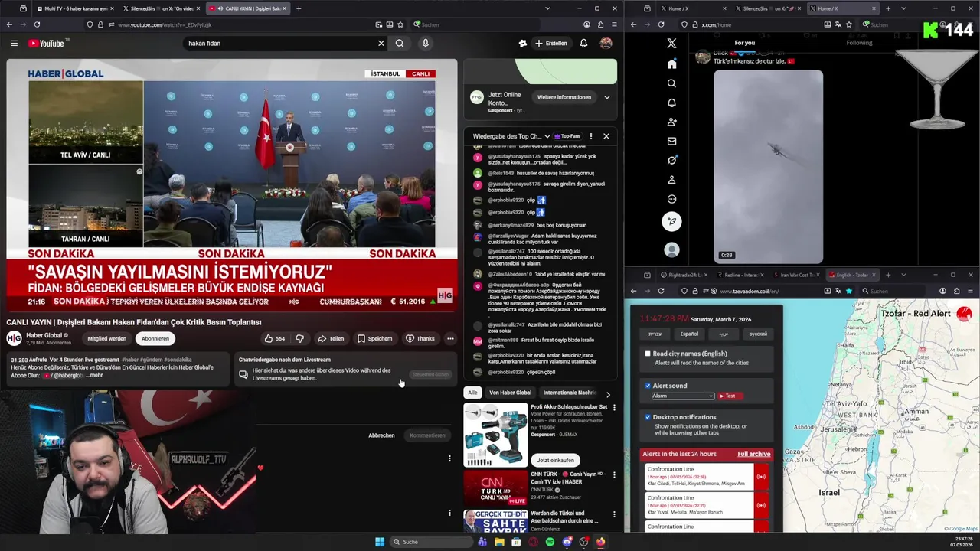Viewport: 980px width, 551px height.
Task: Compose a new post on X
Action: click(x=671, y=222)
